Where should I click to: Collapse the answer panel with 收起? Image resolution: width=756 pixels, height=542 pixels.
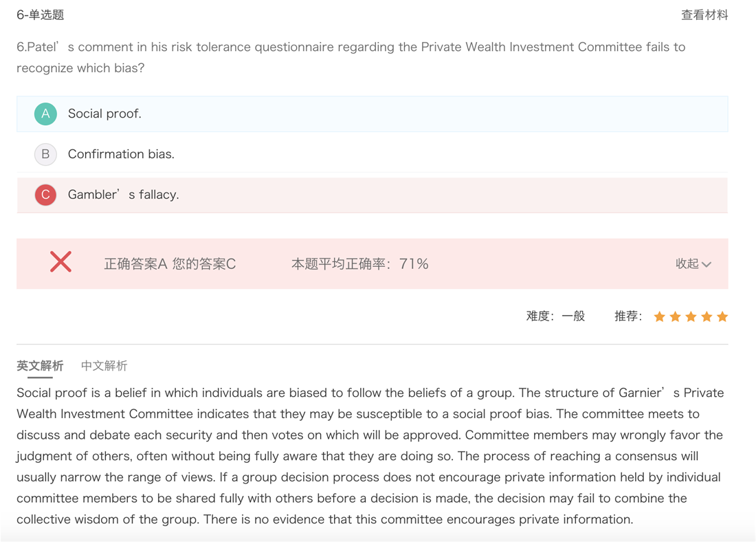click(x=687, y=264)
